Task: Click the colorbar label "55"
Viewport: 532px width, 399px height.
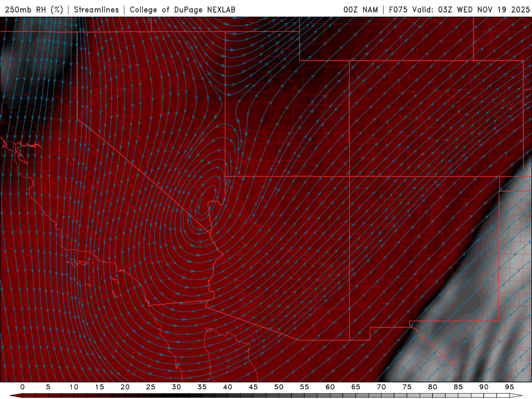Action: coord(305,387)
